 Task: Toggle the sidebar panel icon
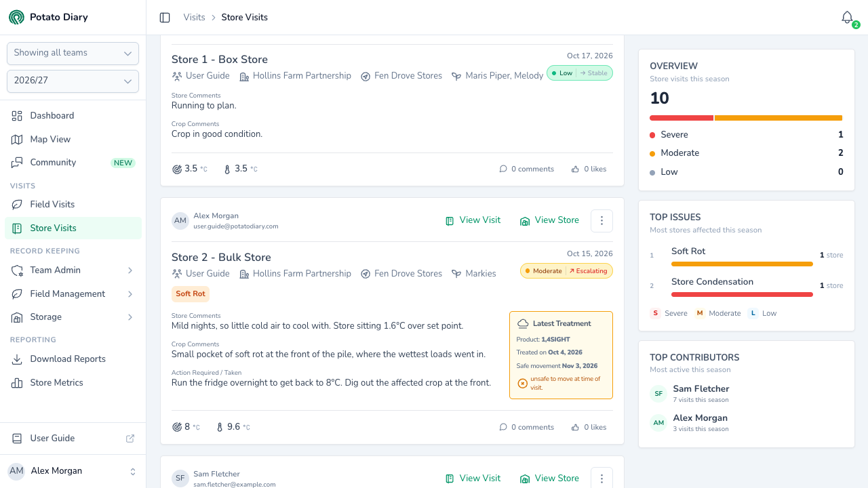165,18
